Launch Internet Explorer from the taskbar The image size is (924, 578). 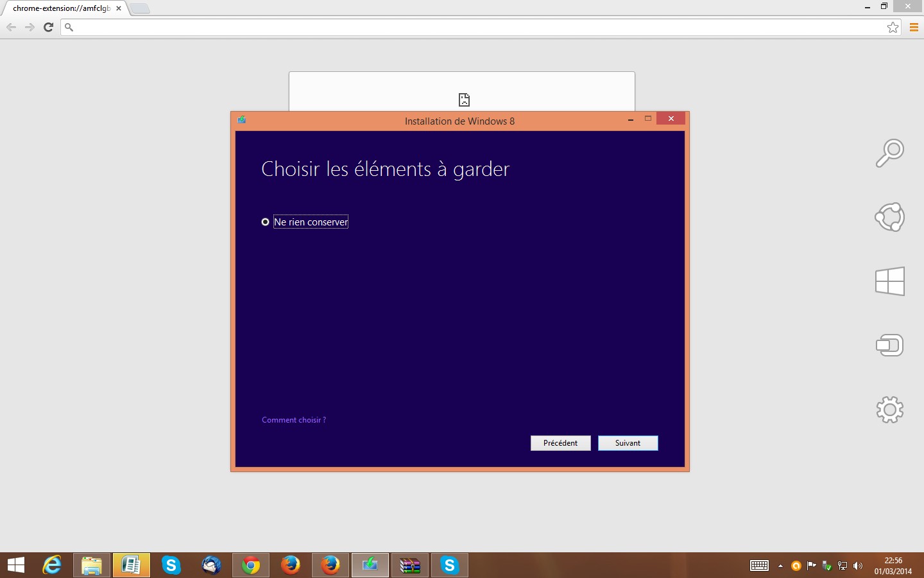coord(52,565)
